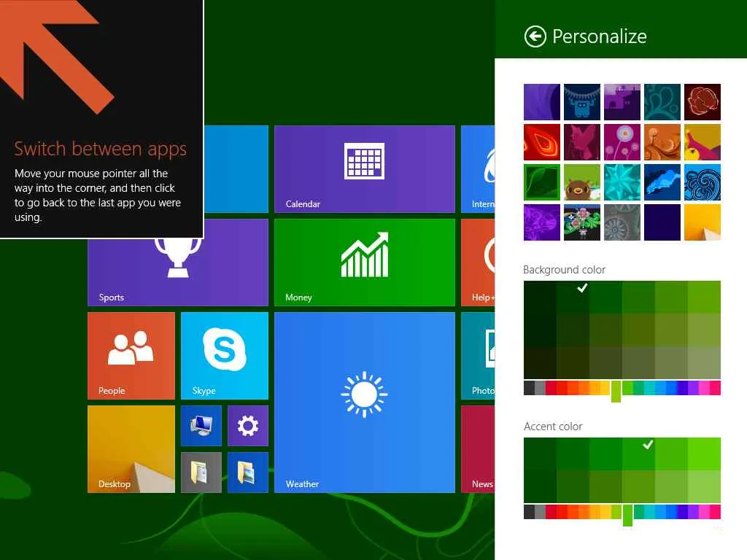Select the blue abstract splash background pattern
This screenshot has height=560, width=747.
(x=662, y=182)
